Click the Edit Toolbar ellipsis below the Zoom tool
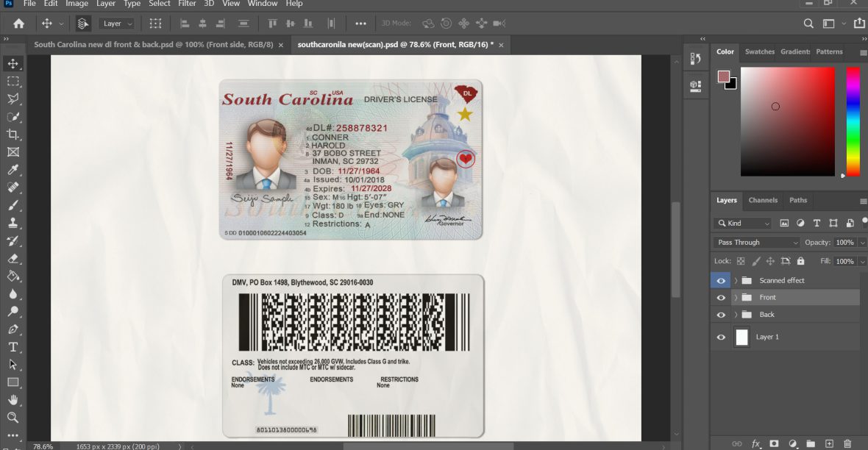868x450 pixels. tap(12, 436)
